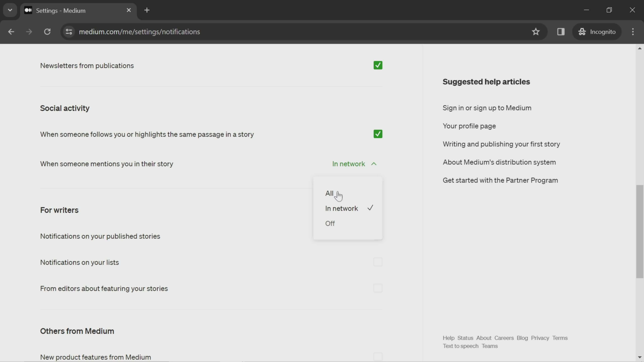Click the browser menu dots icon

point(635,31)
